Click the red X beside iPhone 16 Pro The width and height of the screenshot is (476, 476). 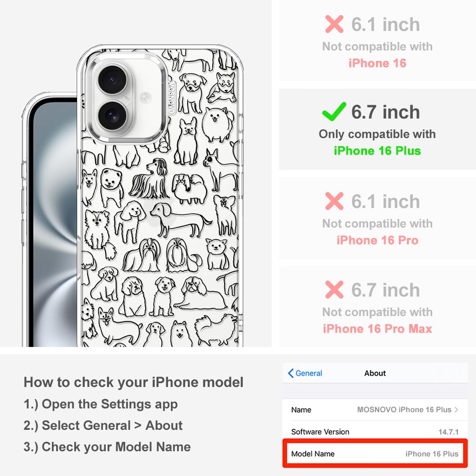[334, 201]
